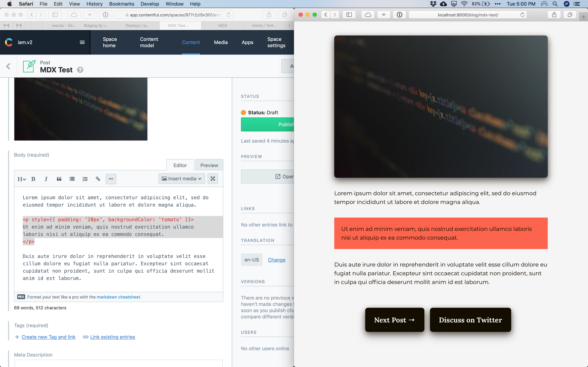This screenshot has width=588, height=367.
Task: Open the markdown cheatsheet link
Action: pos(118,297)
